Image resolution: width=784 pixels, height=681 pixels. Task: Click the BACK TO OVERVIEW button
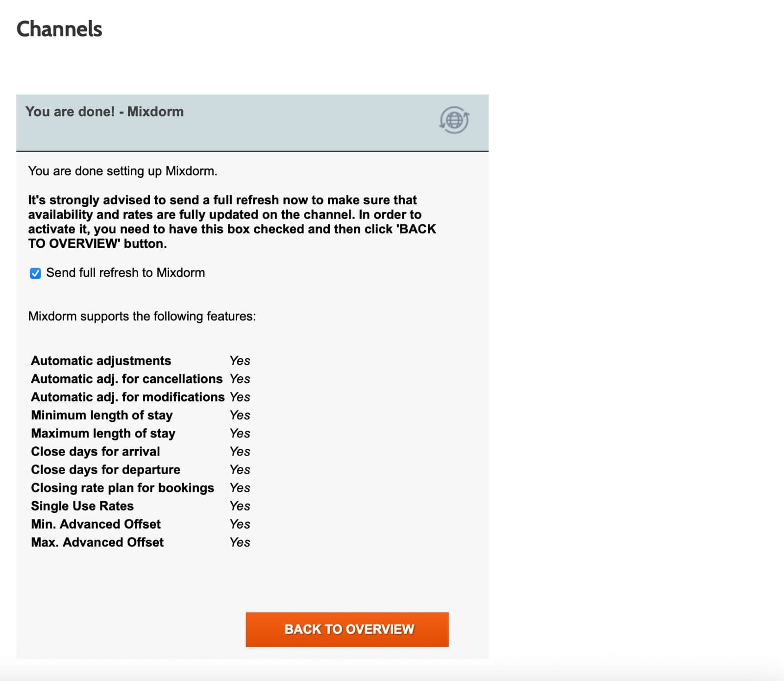(347, 629)
